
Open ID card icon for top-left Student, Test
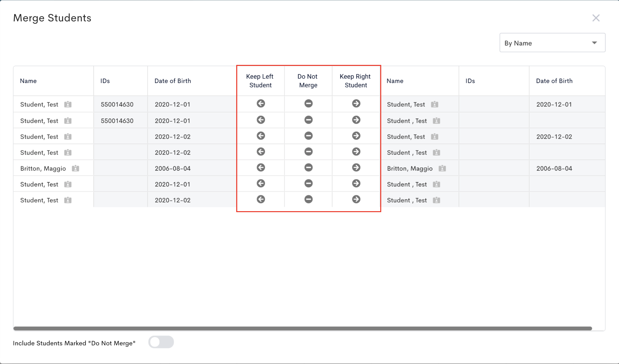coord(68,104)
